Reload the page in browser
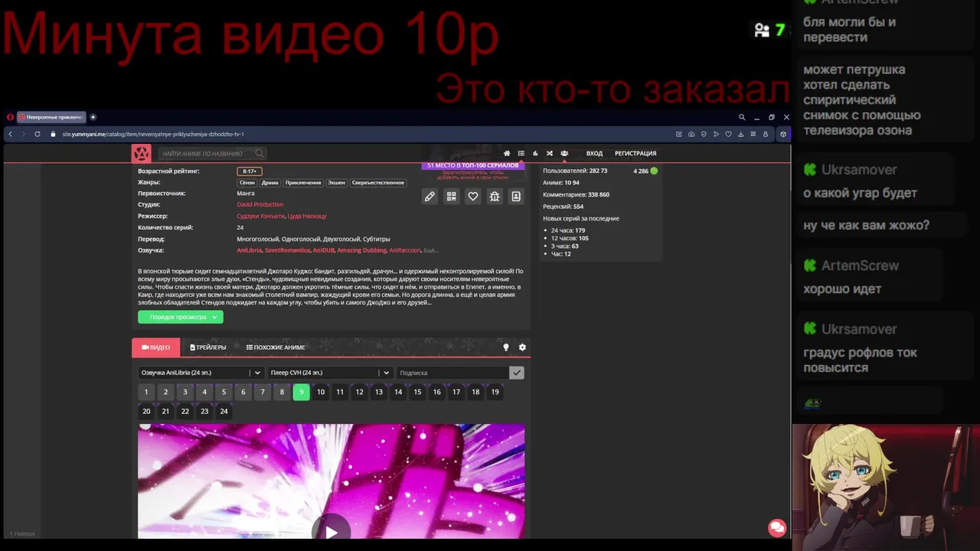 tap(37, 134)
